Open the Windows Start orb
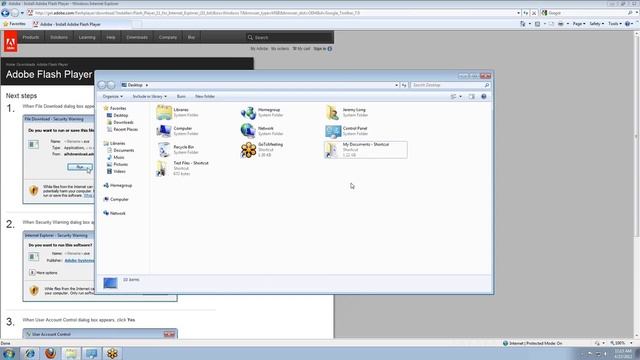 pyautogui.click(x=9, y=353)
